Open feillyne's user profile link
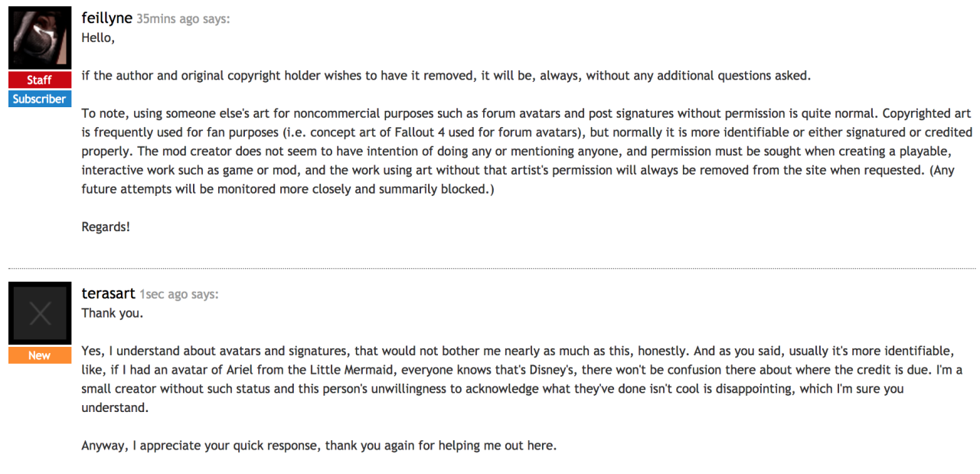Image resolution: width=980 pixels, height=474 pixels. [107, 18]
